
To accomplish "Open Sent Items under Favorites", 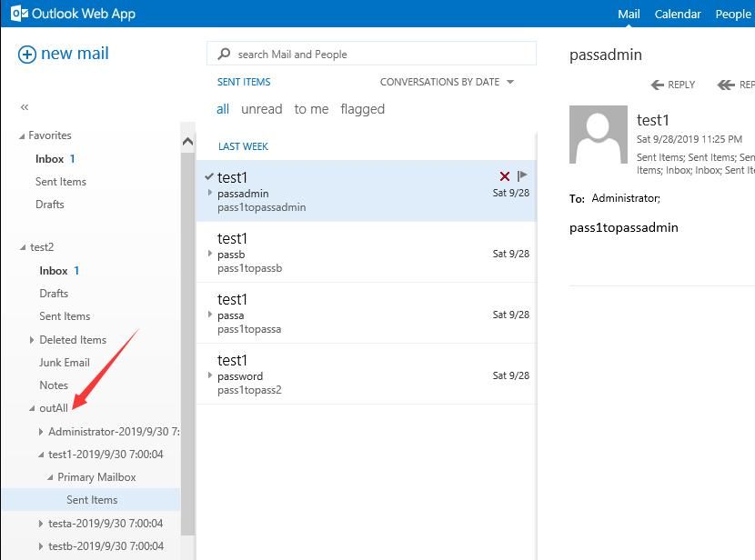I will point(61,182).
